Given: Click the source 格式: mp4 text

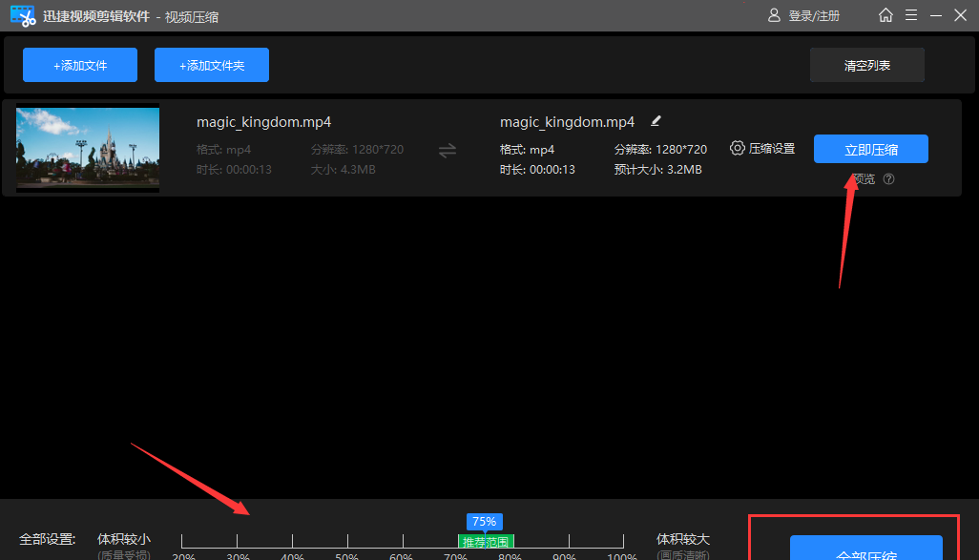Looking at the screenshot, I should (x=223, y=149).
